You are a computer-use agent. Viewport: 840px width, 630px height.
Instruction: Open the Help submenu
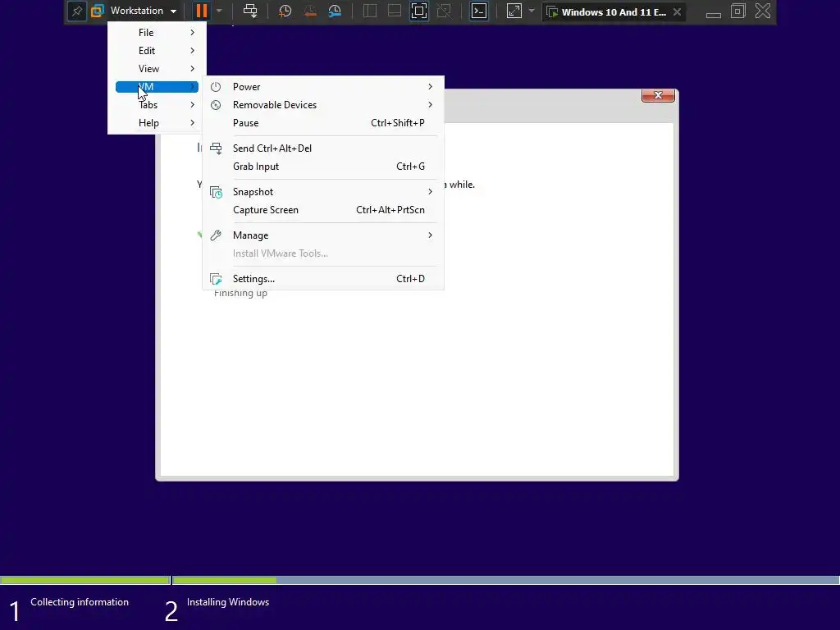click(x=157, y=123)
